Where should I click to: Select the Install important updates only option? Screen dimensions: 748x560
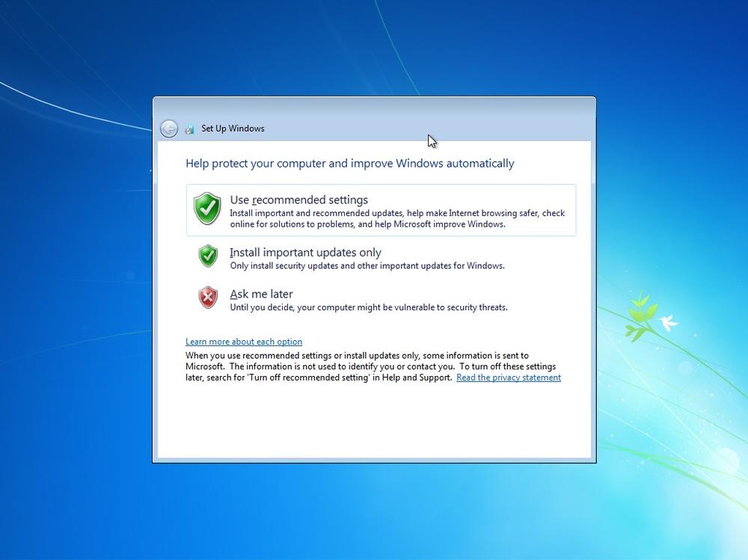tap(305, 252)
